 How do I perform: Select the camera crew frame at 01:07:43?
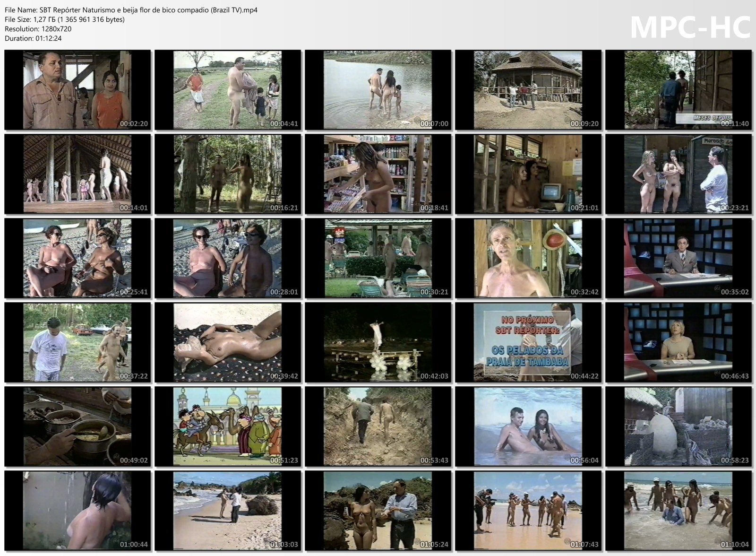528,511
